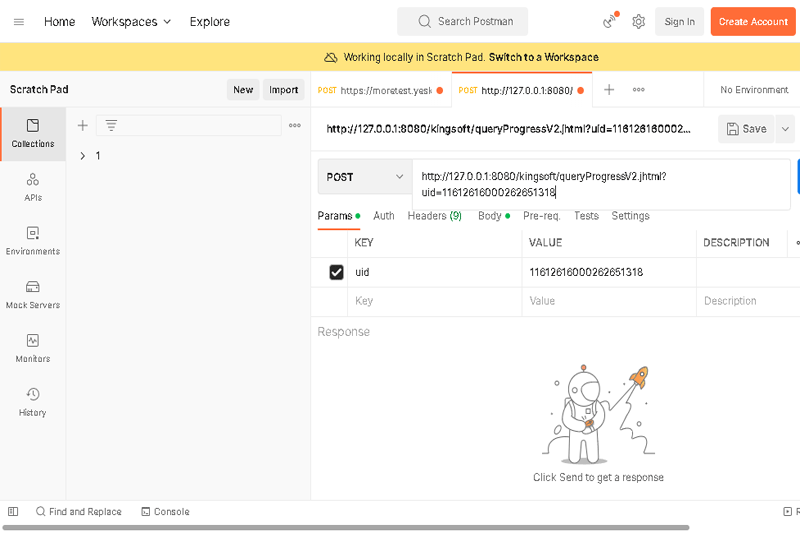The height and width of the screenshot is (533, 800).
Task: Open the satellite sync notification icon
Action: tap(609, 21)
